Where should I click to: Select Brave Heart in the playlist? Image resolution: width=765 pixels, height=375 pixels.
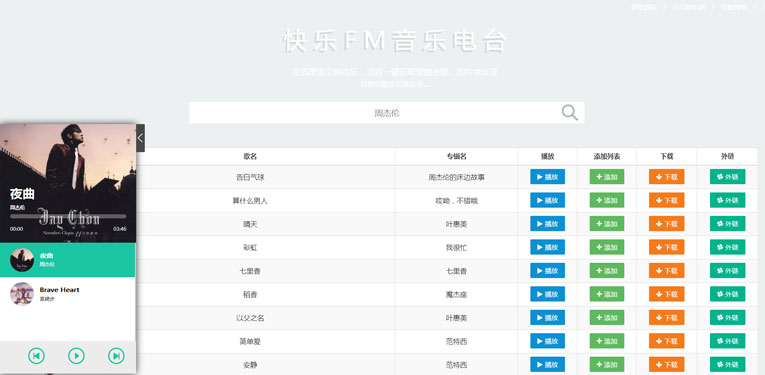68,294
